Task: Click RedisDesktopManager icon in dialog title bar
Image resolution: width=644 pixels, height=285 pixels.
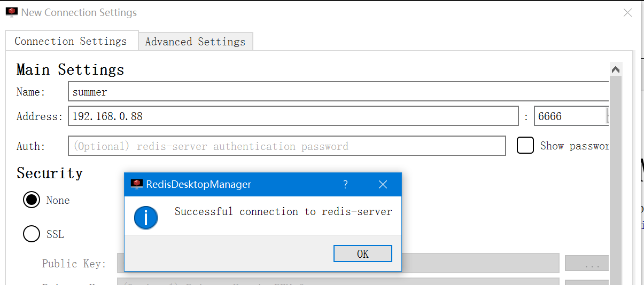Action: [137, 184]
